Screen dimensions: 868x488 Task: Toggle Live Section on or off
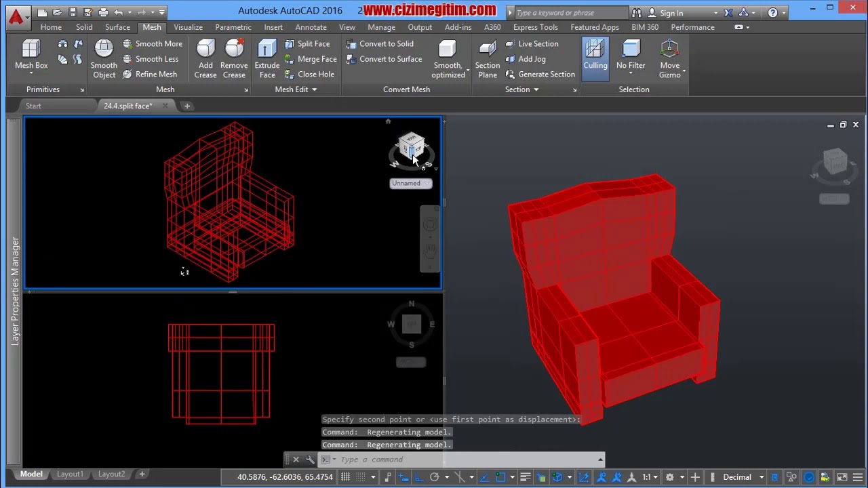point(532,43)
